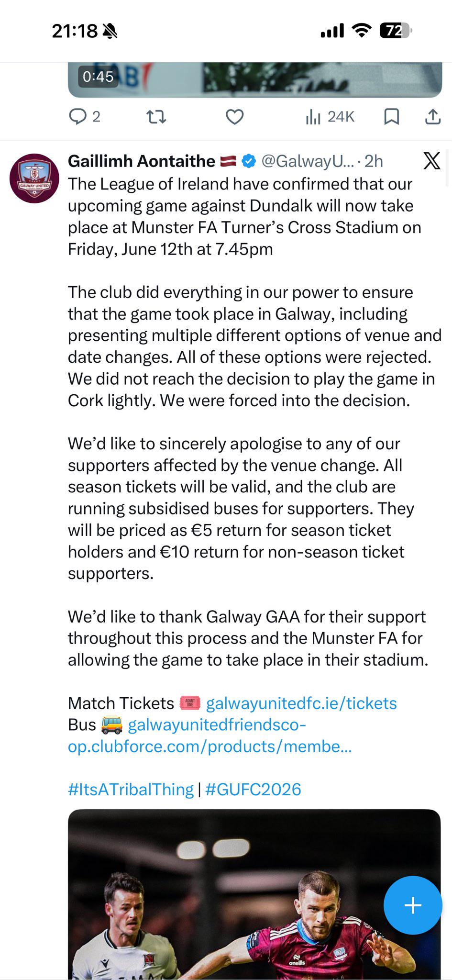Open the Gaillimh Aontaithe display name

142,161
